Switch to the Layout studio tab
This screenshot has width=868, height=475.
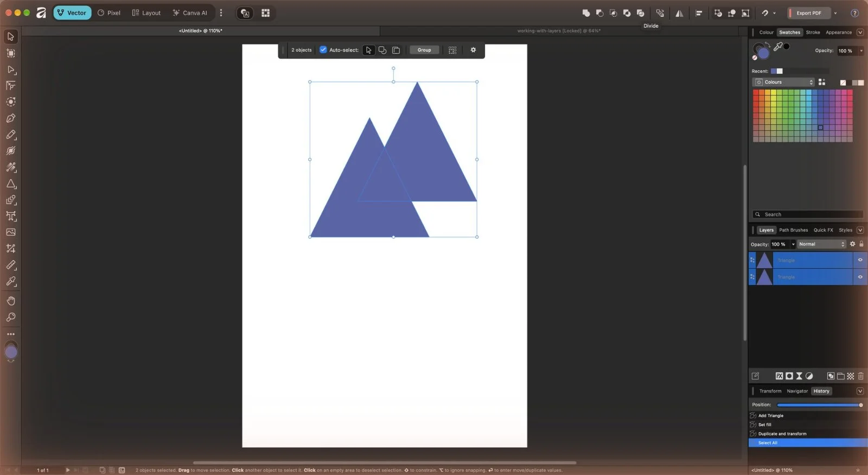[x=146, y=13]
